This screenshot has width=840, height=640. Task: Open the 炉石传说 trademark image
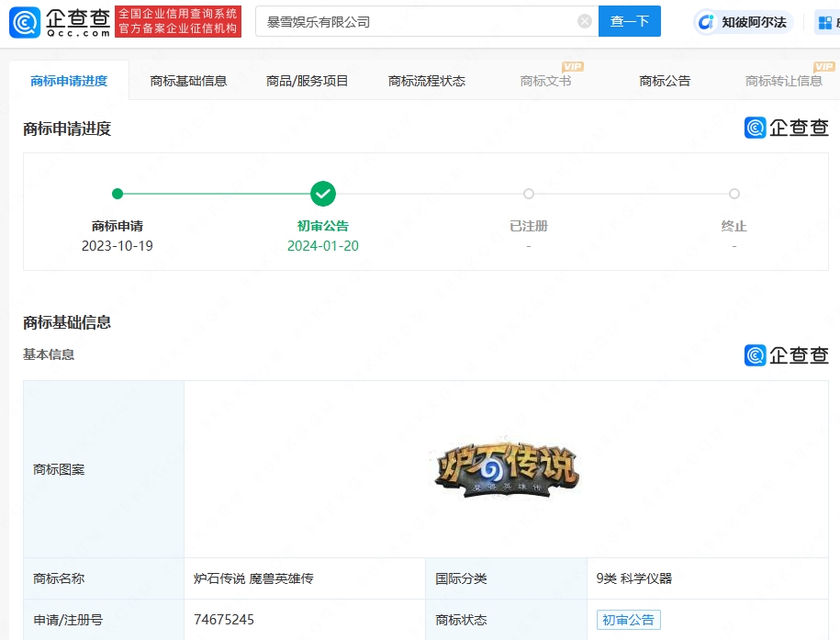[x=506, y=468]
